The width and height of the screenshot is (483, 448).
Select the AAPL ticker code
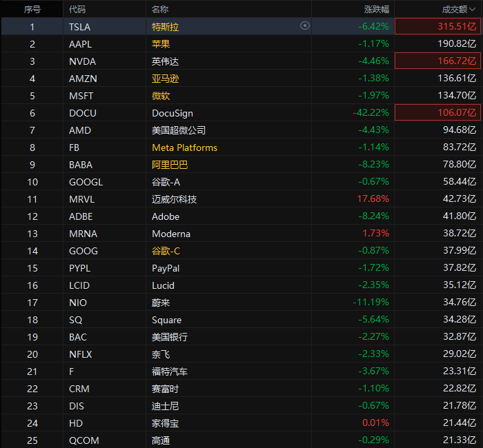(81, 44)
